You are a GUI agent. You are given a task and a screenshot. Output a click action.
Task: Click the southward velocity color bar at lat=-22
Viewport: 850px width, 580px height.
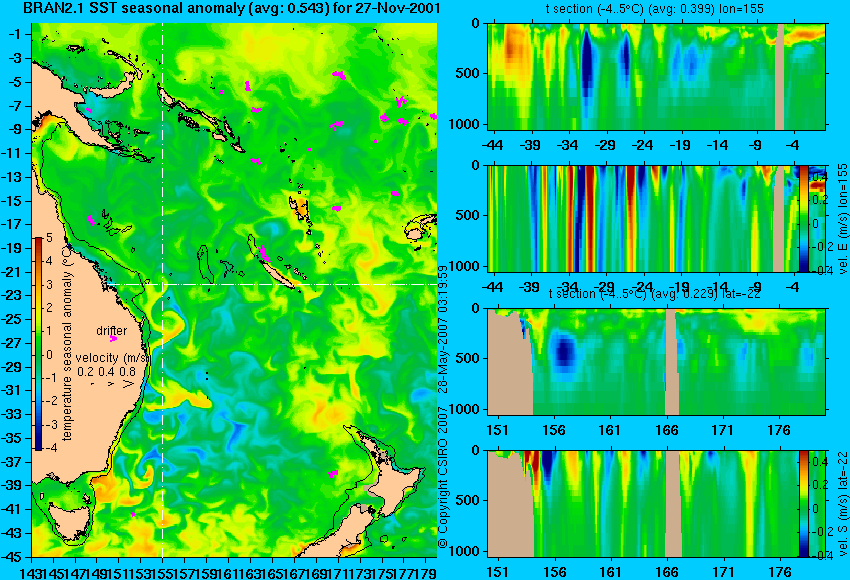[804, 504]
